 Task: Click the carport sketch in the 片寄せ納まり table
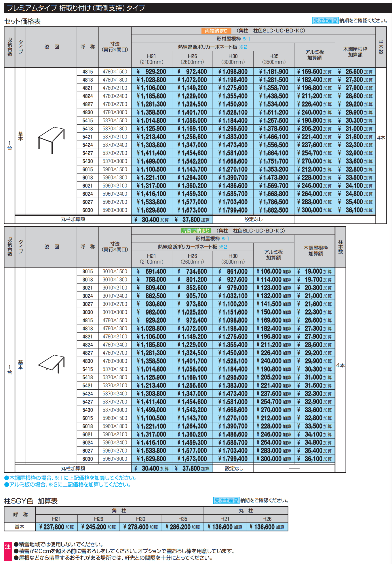click(x=51, y=364)
